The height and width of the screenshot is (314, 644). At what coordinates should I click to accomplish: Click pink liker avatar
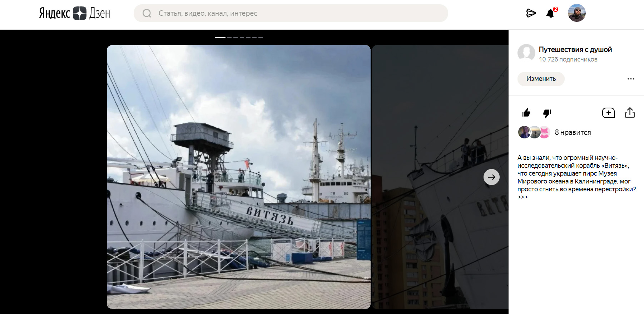[544, 132]
